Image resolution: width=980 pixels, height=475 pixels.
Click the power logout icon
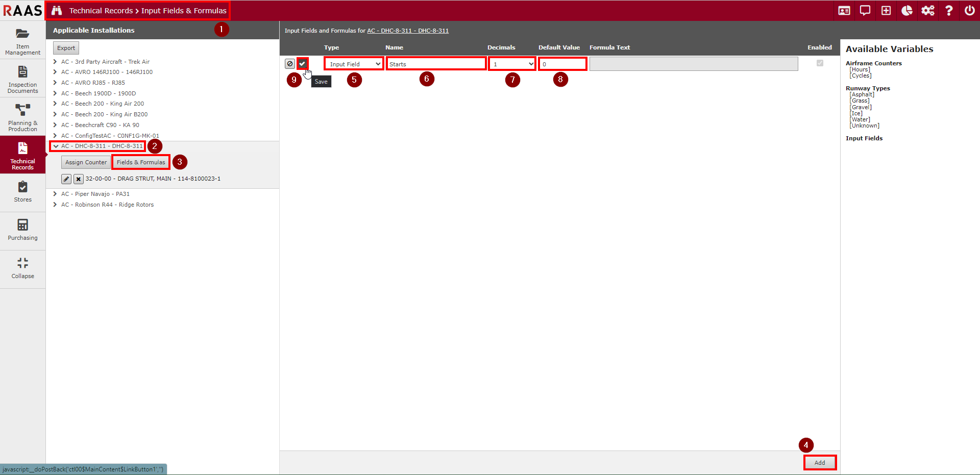tap(969, 11)
